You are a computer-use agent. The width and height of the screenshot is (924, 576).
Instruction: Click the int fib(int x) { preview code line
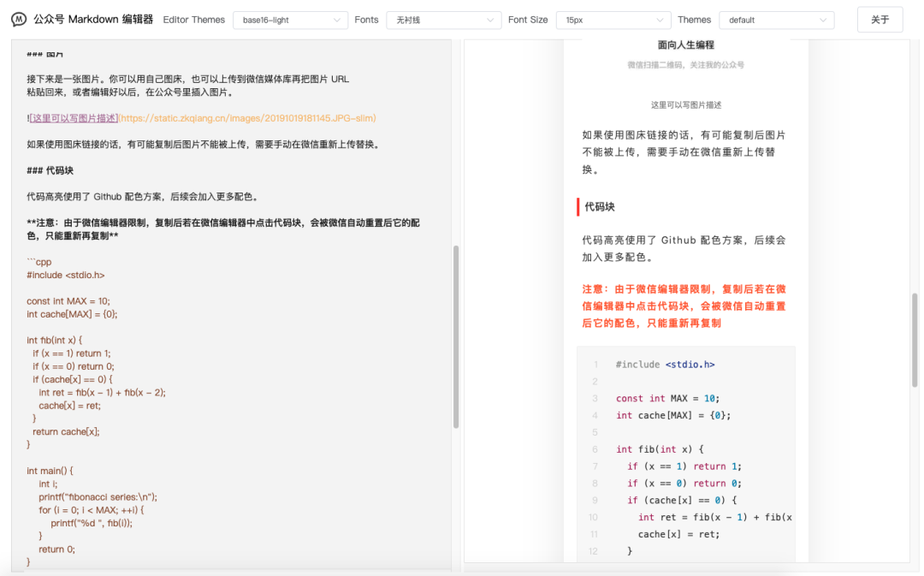660,449
